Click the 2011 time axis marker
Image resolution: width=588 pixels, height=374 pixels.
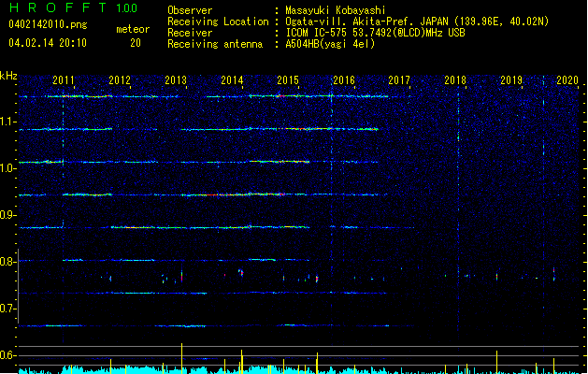click(64, 80)
